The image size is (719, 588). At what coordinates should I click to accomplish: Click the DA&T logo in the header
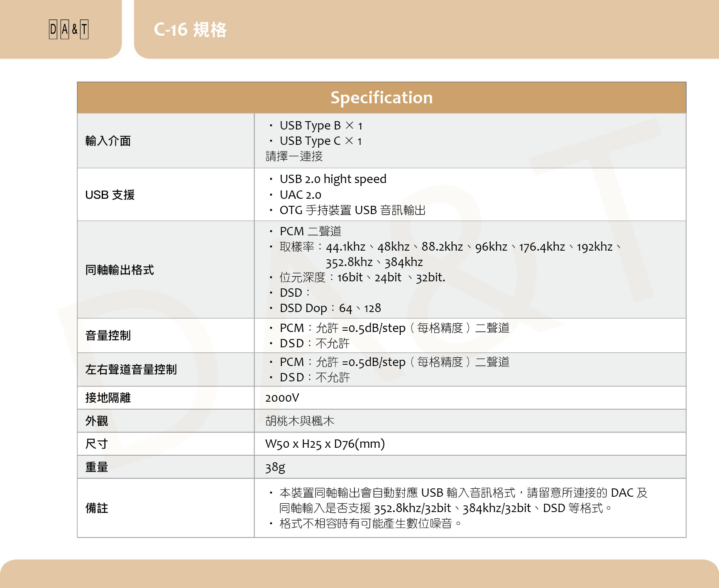tap(68, 29)
